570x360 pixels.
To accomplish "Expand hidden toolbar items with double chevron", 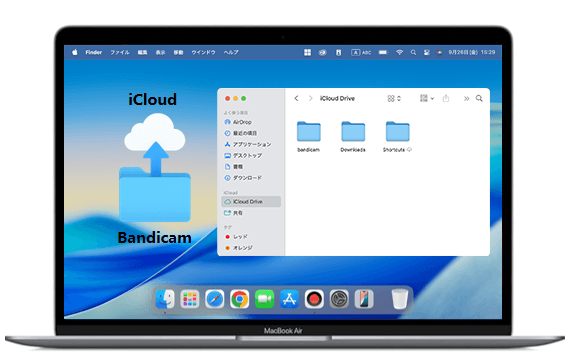I will pyautogui.click(x=466, y=98).
